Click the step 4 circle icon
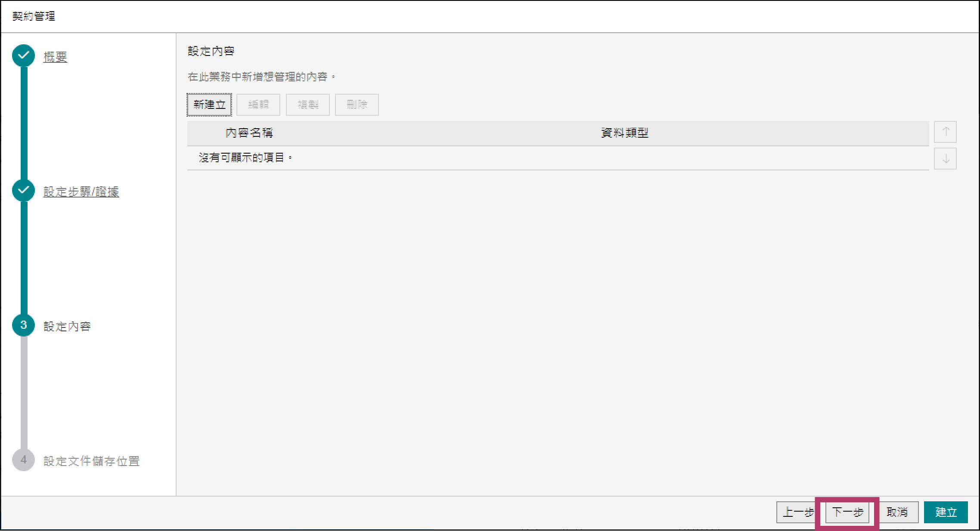This screenshot has height=531, width=980. 24,460
